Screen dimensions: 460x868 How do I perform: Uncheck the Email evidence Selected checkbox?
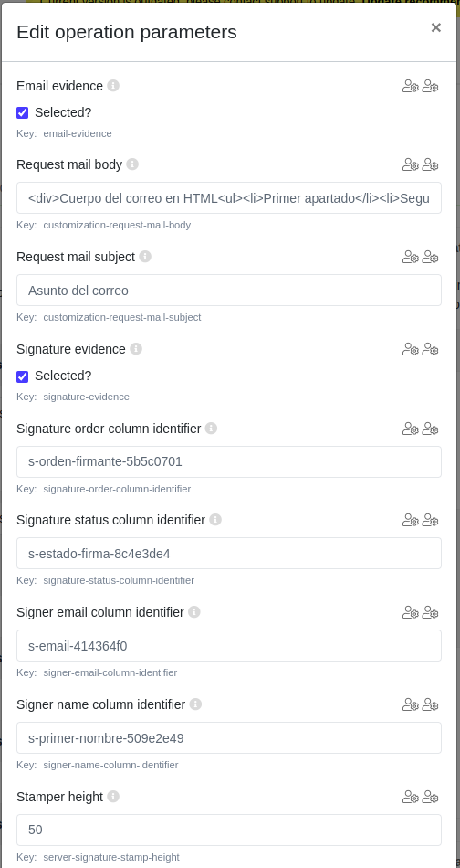click(23, 113)
